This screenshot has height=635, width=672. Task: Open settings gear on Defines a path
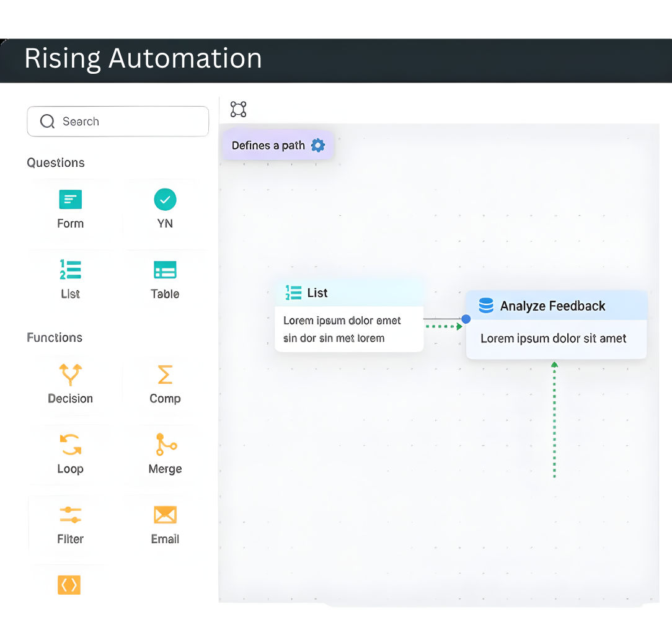[x=318, y=146]
